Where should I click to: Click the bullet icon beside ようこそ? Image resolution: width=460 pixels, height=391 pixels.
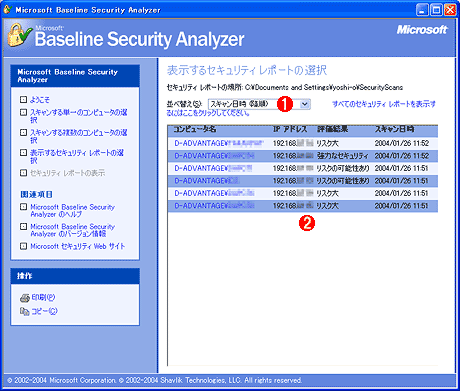23,99
